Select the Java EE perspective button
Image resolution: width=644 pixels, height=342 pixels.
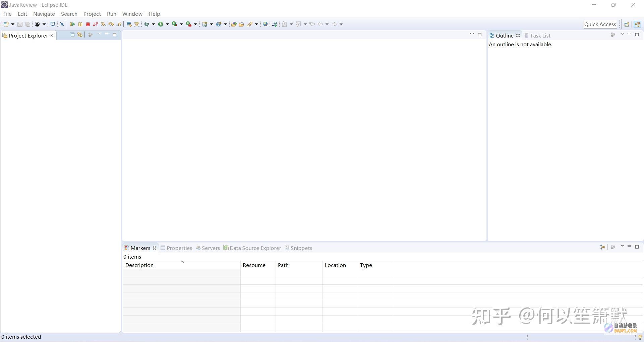tap(637, 24)
